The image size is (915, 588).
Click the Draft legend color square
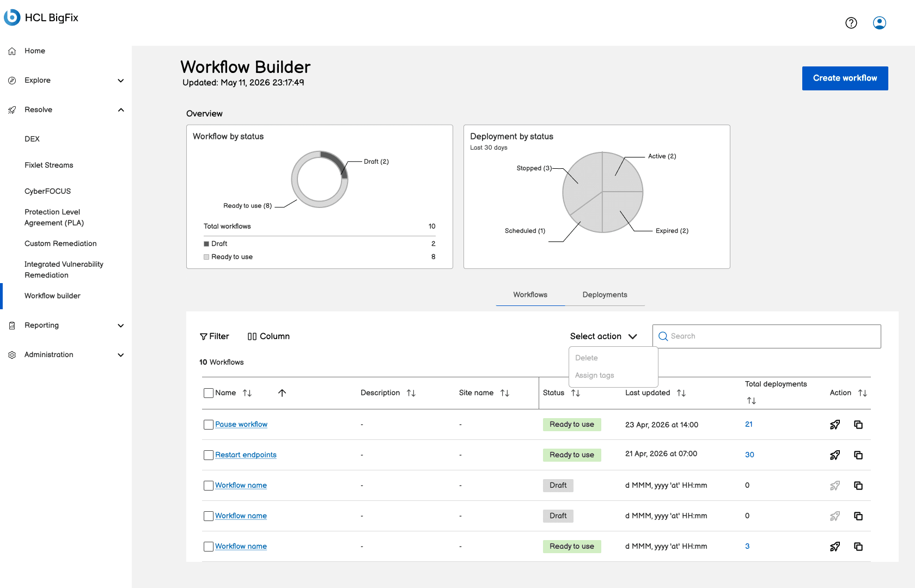tap(206, 244)
